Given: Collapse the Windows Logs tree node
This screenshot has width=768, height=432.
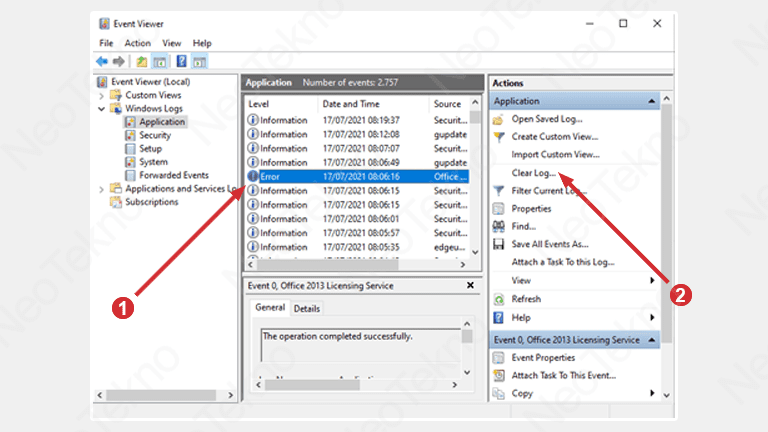Looking at the screenshot, I should point(101,109).
